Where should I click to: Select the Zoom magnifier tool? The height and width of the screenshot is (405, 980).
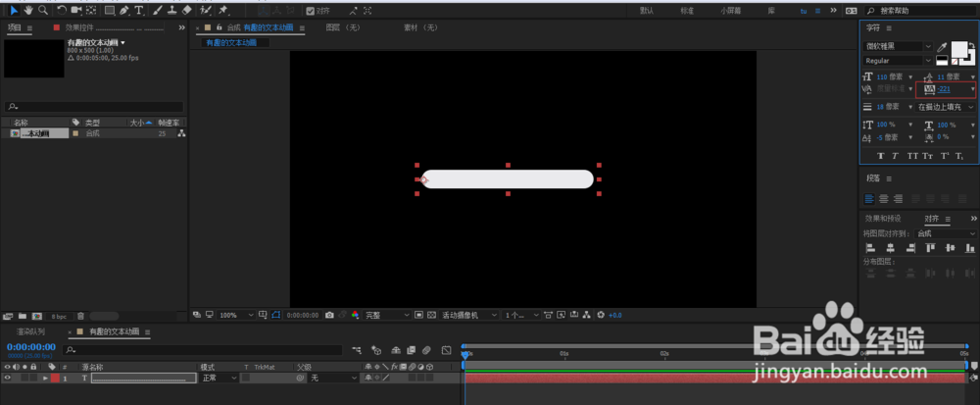coord(43,10)
